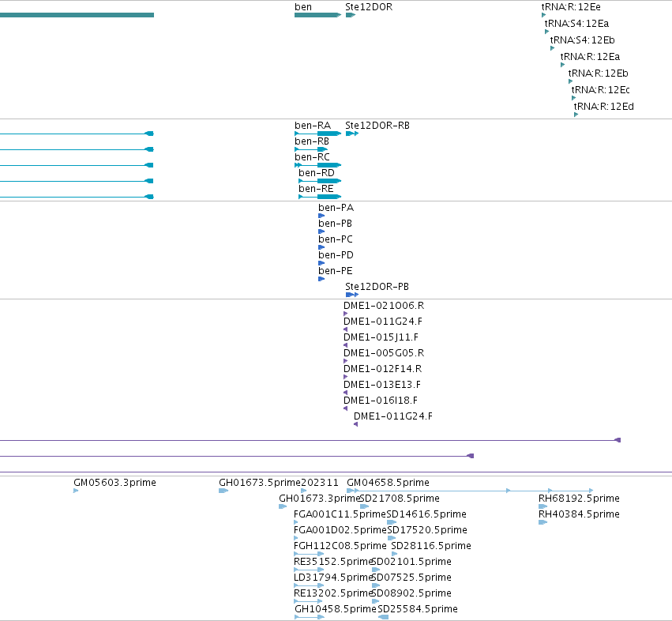Open LD31794.5prime EST label
The width and height of the screenshot is (672, 621).
click(332, 578)
